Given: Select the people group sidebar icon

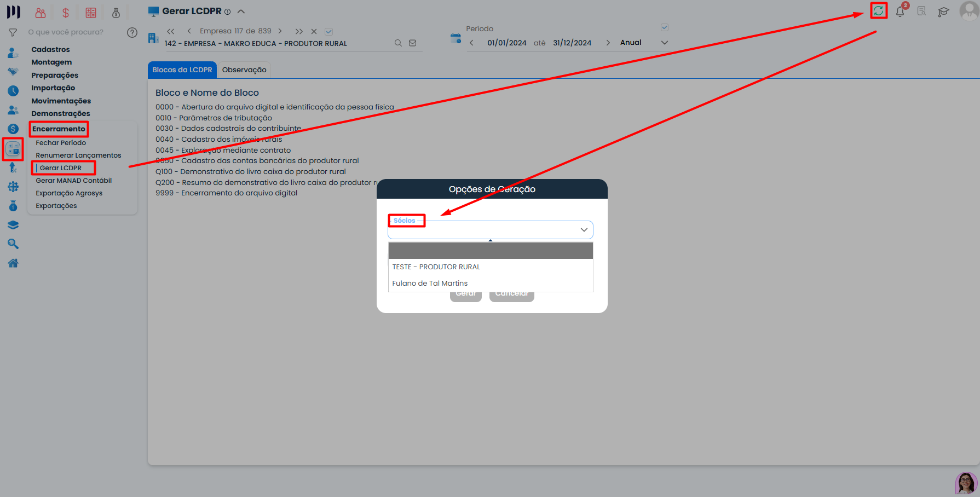Looking at the screenshot, I should 13,110.
